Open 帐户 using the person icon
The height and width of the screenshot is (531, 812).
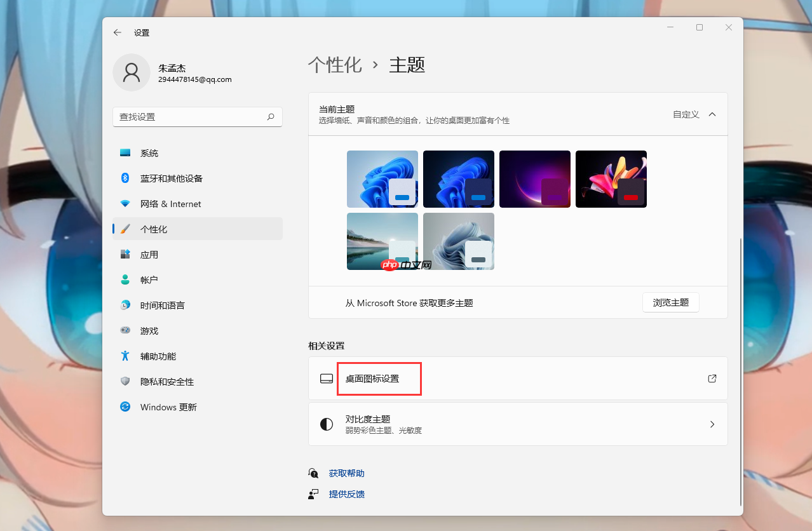point(125,279)
